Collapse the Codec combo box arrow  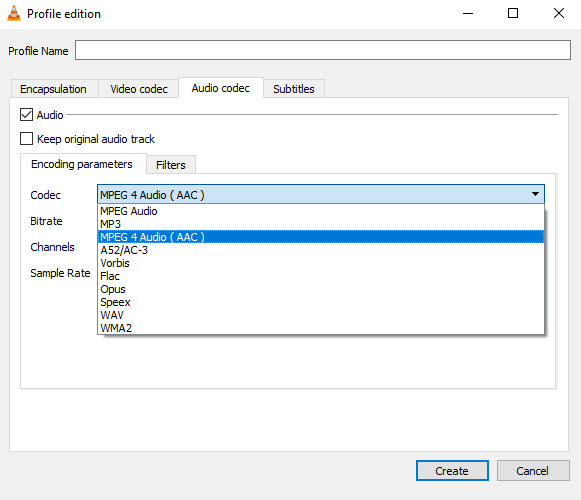click(x=535, y=194)
